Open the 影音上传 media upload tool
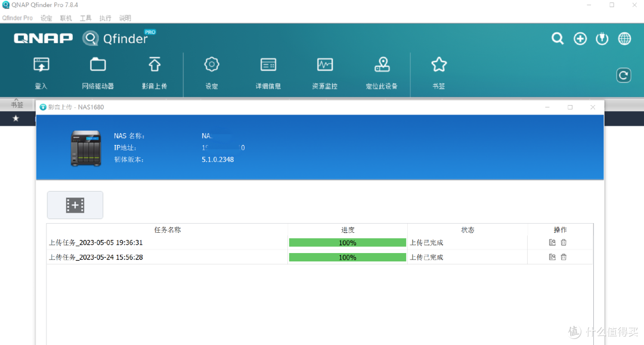644x345 pixels. tap(154, 65)
